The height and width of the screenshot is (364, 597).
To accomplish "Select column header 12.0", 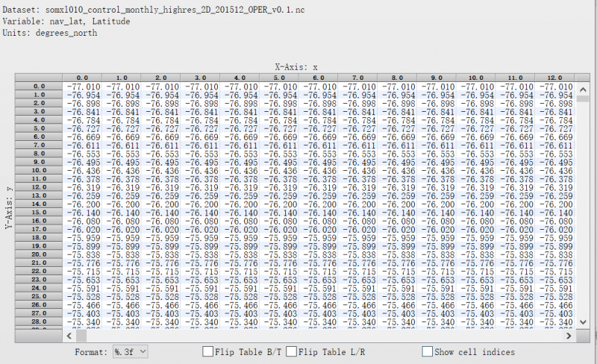I will (553, 78).
